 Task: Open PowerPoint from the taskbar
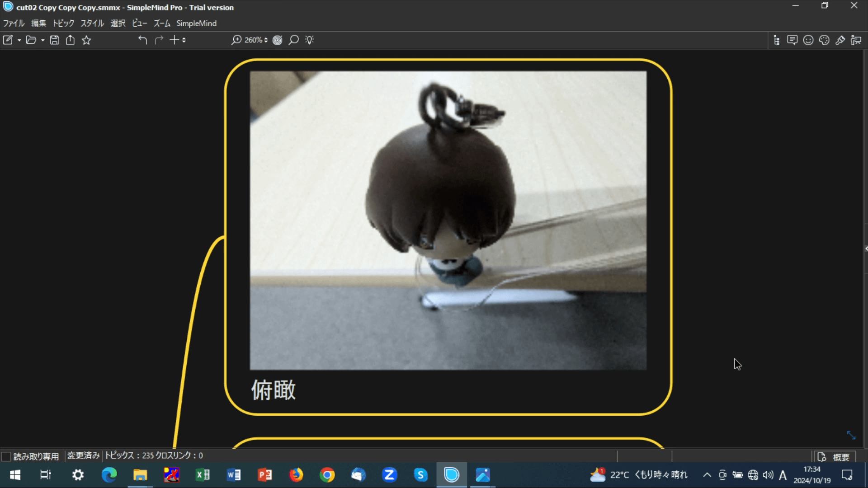coord(265,475)
